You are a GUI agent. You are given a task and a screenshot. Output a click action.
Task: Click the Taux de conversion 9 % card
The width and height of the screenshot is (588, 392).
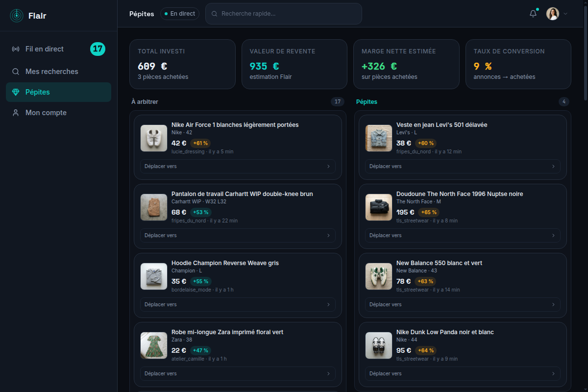pyautogui.click(x=518, y=64)
